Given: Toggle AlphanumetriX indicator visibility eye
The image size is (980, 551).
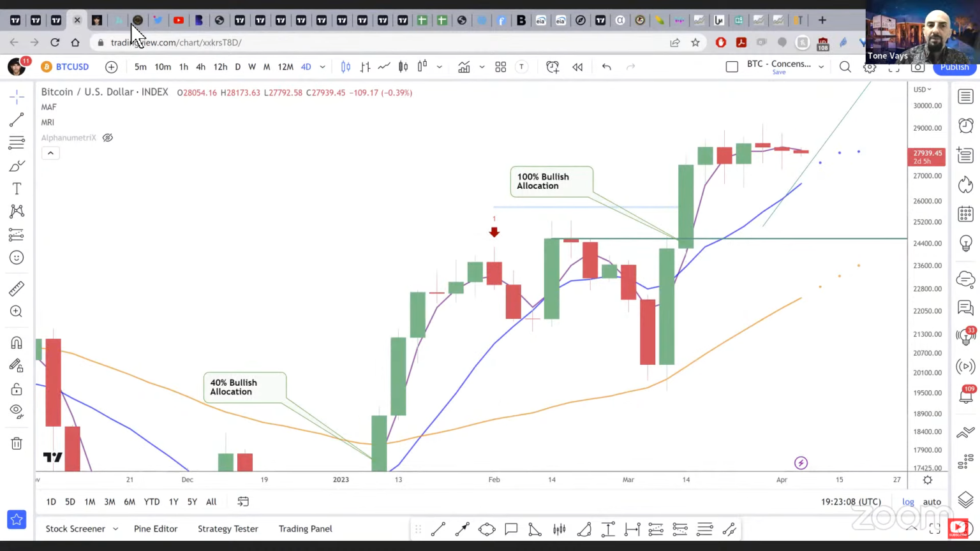Looking at the screenshot, I should [x=108, y=138].
